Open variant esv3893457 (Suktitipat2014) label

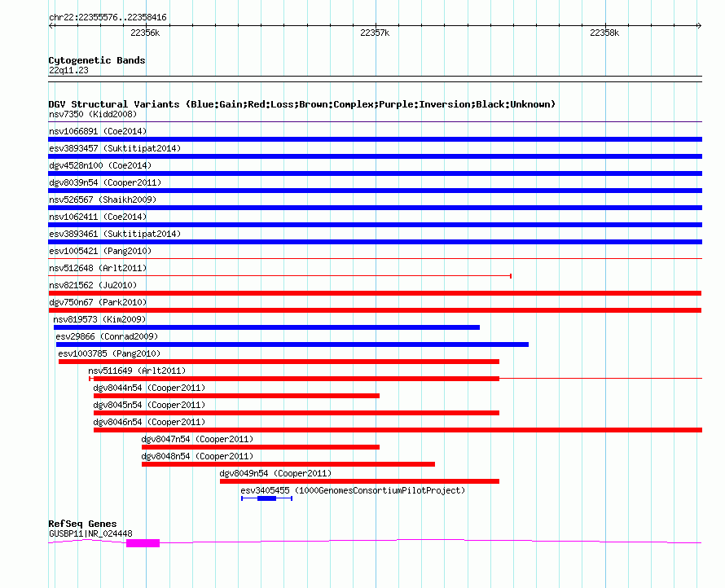click(x=115, y=148)
